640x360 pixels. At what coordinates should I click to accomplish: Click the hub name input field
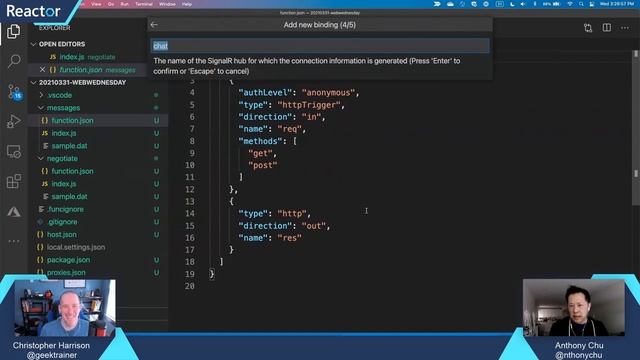click(x=320, y=46)
